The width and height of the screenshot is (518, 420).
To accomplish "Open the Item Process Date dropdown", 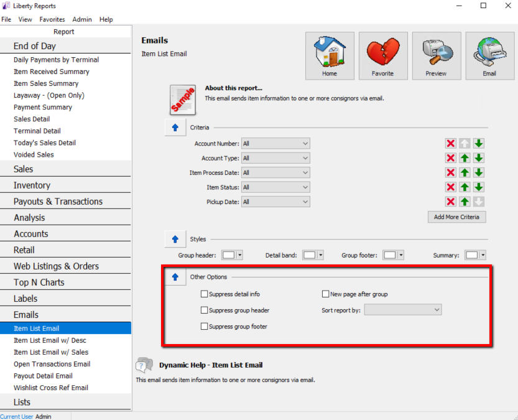I will (x=275, y=172).
